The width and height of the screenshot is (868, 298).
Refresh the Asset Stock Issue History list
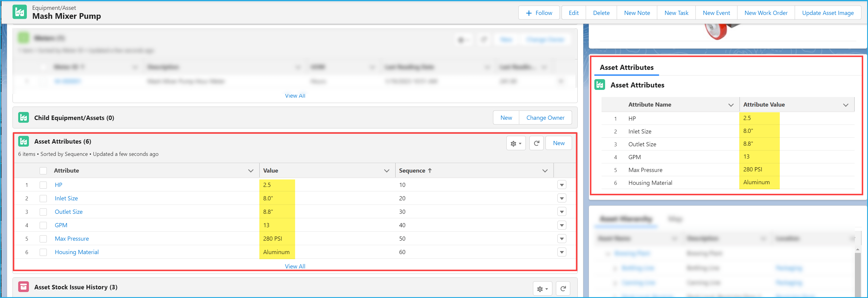pyautogui.click(x=563, y=288)
